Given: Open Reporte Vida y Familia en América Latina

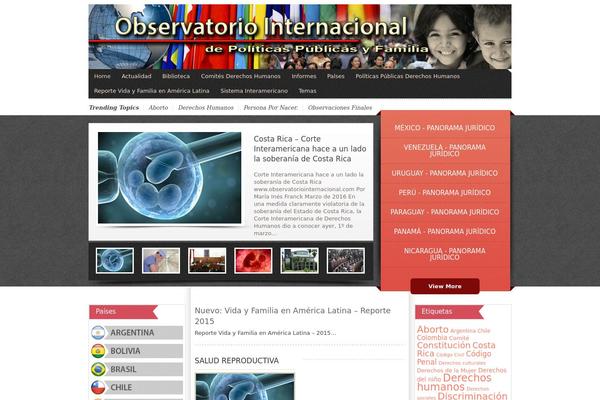Looking at the screenshot, I should tap(152, 91).
